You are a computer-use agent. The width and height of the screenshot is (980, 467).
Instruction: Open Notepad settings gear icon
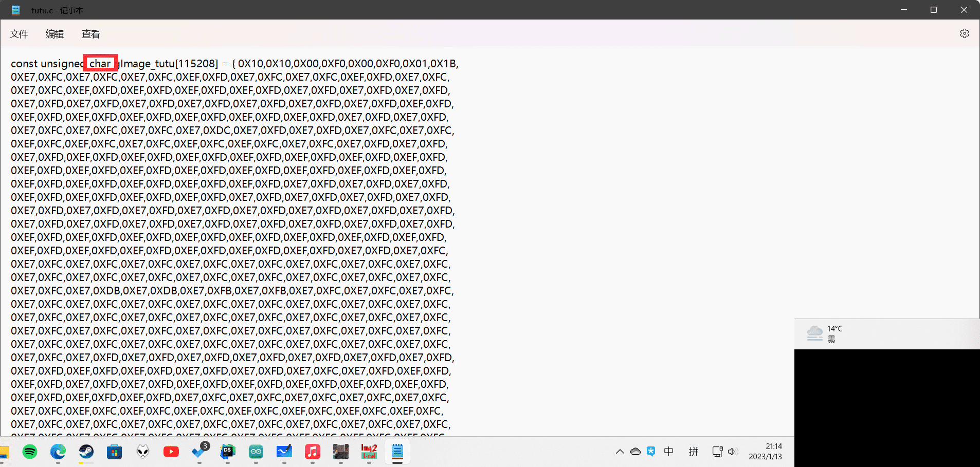[964, 33]
